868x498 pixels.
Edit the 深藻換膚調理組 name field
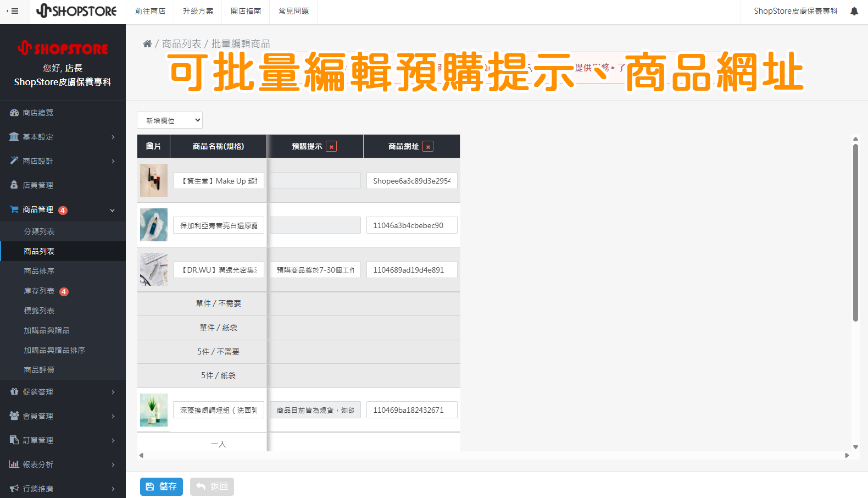(x=219, y=410)
